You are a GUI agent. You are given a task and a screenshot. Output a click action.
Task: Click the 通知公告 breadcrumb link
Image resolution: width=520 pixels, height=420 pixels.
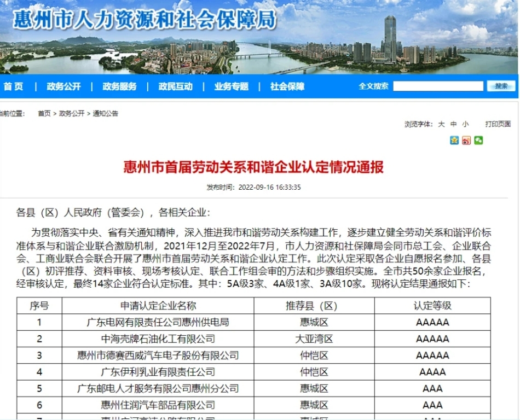point(106,114)
